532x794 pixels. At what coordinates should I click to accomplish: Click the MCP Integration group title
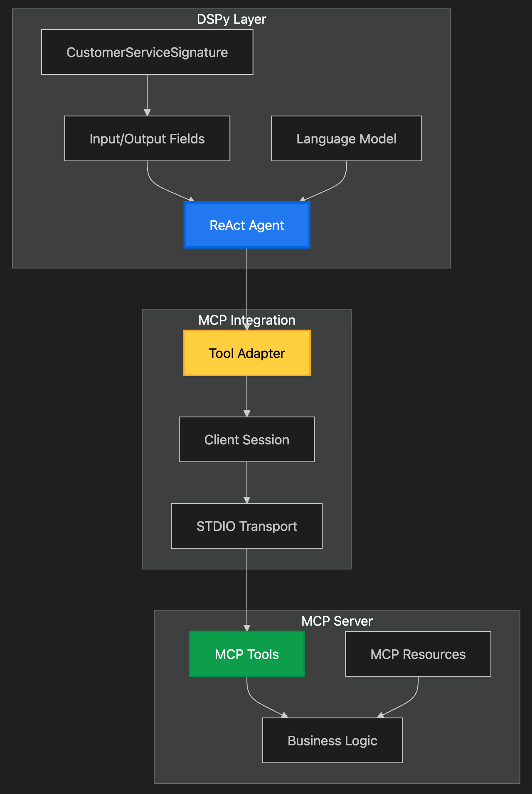247,320
